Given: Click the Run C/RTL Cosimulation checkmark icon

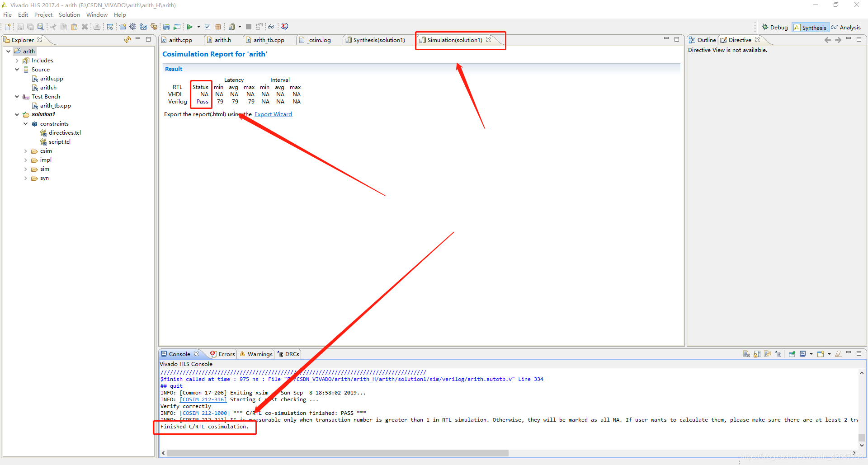Looking at the screenshot, I should coord(208,27).
